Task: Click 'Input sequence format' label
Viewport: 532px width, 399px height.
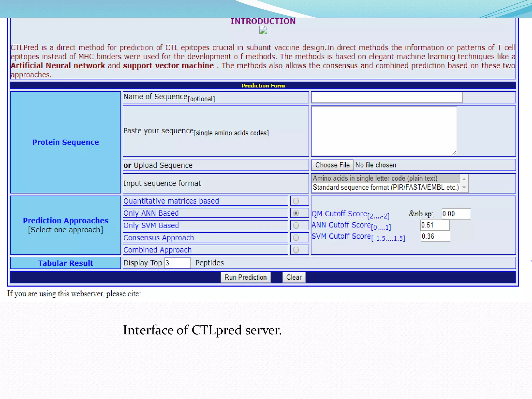Action: point(162,183)
